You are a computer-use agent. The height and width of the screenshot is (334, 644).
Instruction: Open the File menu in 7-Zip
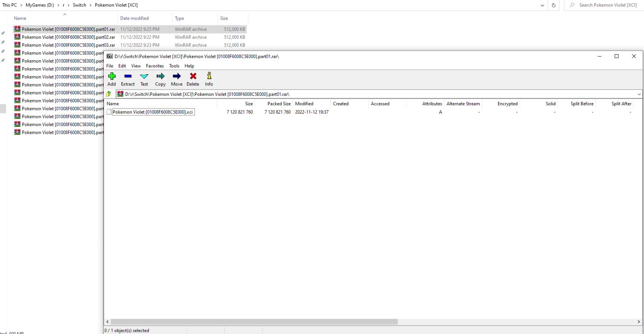tap(110, 66)
